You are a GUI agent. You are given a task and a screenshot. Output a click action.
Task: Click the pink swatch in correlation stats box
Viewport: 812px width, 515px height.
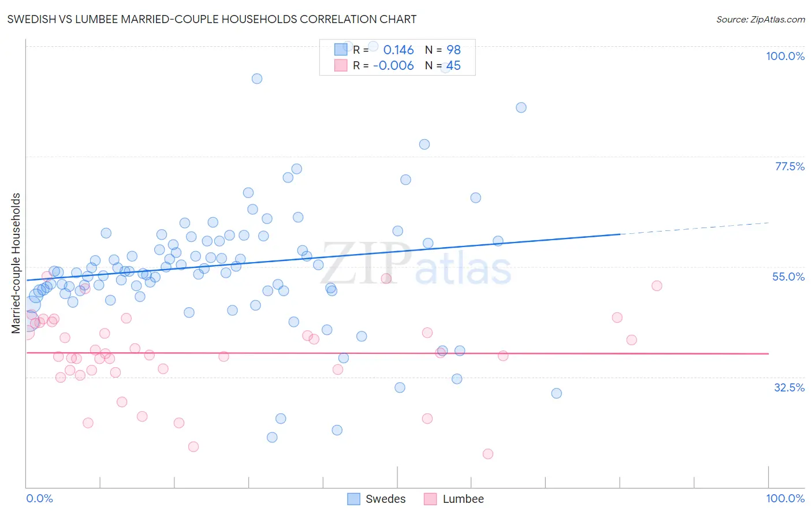[341, 65]
